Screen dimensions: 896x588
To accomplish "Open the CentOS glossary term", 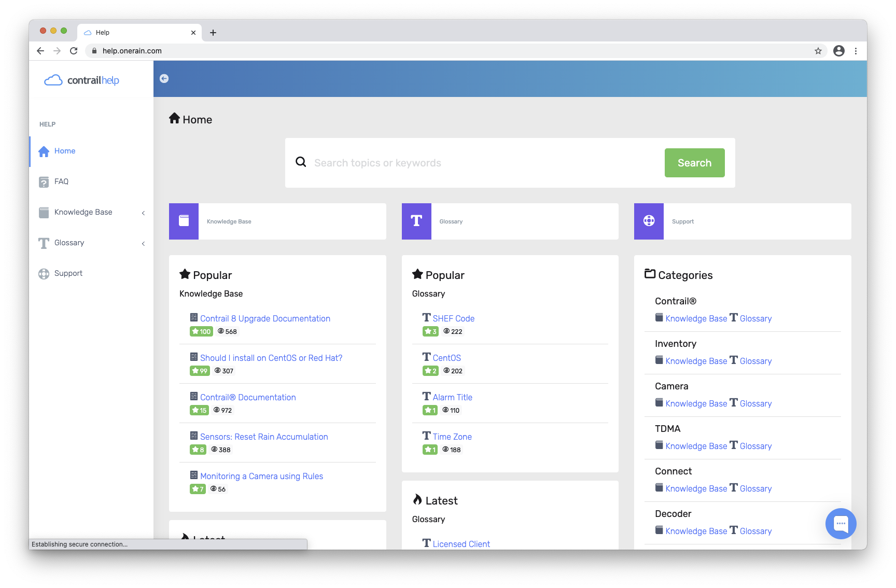I will pos(447,358).
